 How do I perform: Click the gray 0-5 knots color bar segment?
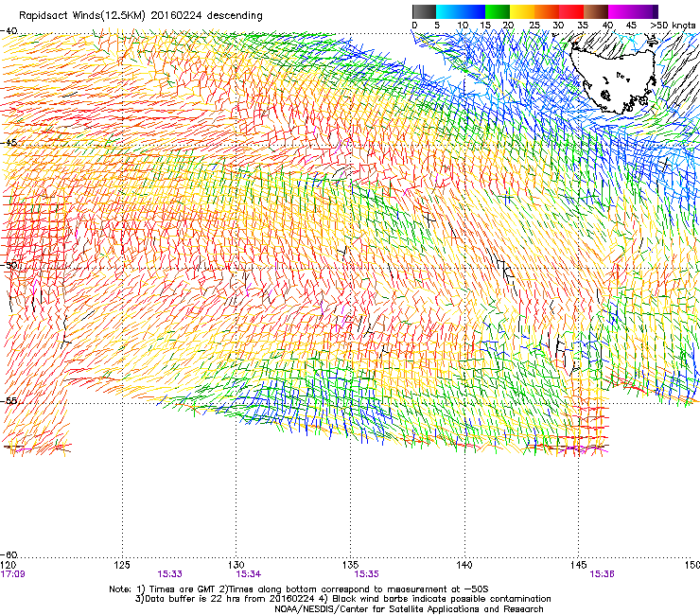tap(424, 11)
